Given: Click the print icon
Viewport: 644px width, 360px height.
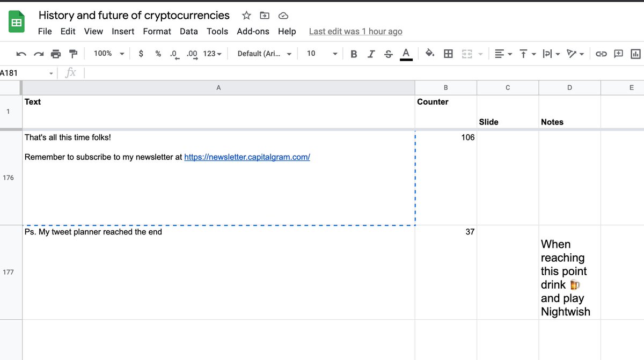Looking at the screenshot, I should point(56,54).
